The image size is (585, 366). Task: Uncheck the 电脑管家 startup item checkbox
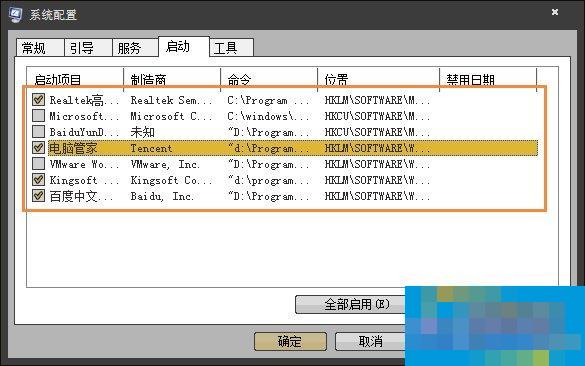pos(38,148)
